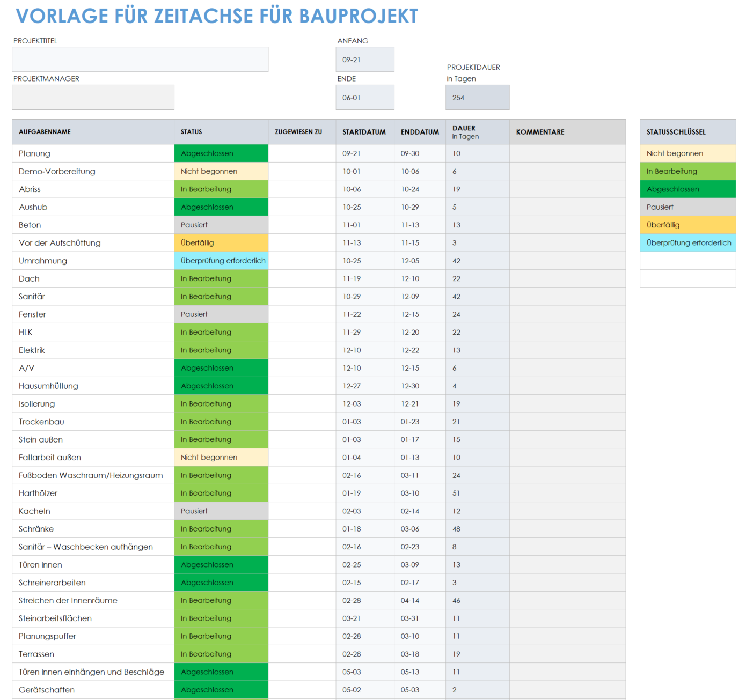Click the Zugewiesen zu column header
This screenshot has height=700, width=746.
pyautogui.click(x=302, y=132)
